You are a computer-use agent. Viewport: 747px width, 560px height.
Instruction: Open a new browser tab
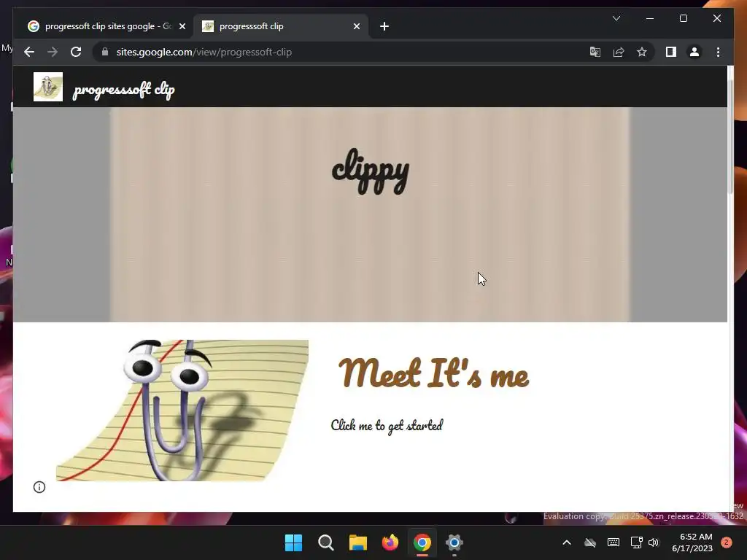[x=384, y=26]
